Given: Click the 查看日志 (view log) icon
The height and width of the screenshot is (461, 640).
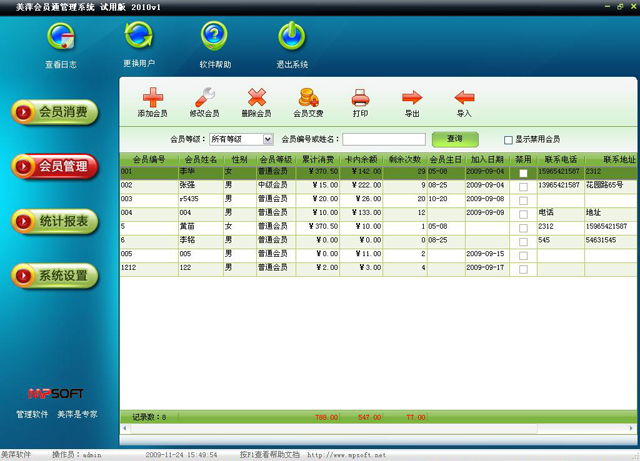Looking at the screenshot, I should [60, 38].
